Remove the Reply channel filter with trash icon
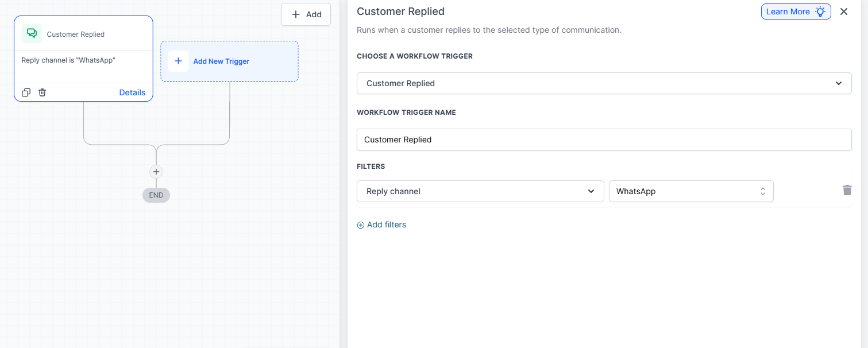This screenshot has width=868, height=348. (x=847, y=190)
